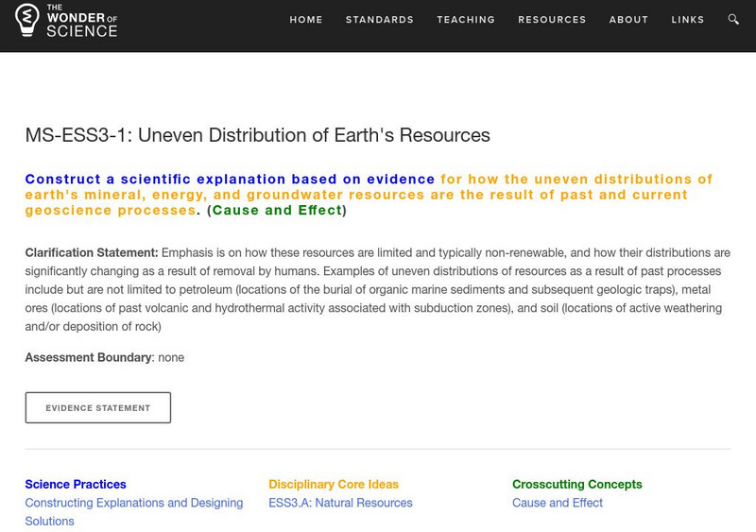Click 'The Wonder of Science' logo text

coord(81,19)
